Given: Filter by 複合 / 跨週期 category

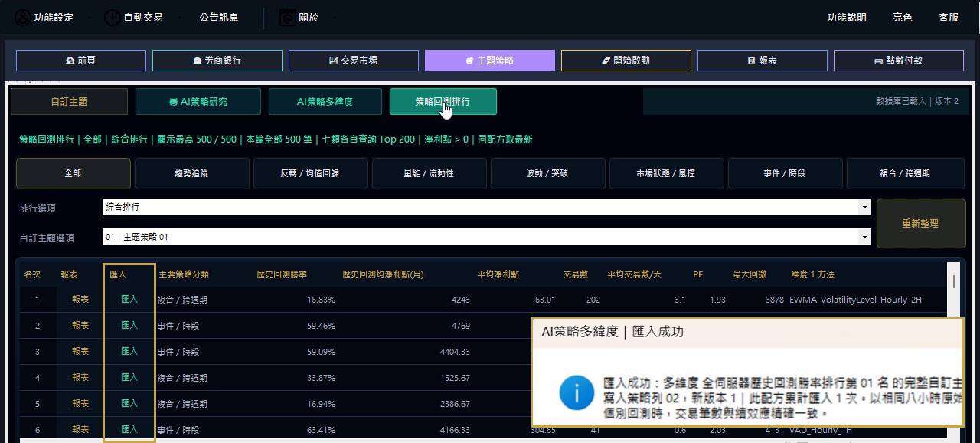Looking at the screenshot, I should point(906,173).
